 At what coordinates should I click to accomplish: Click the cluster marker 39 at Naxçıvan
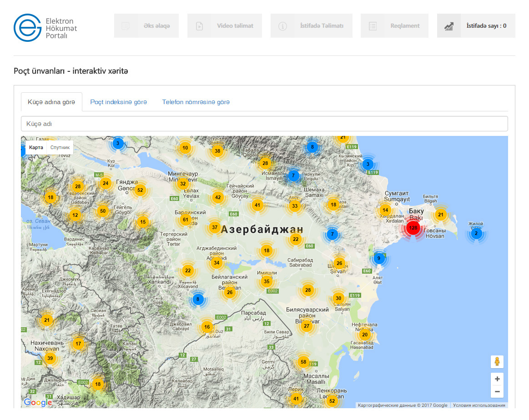(50, 358)
